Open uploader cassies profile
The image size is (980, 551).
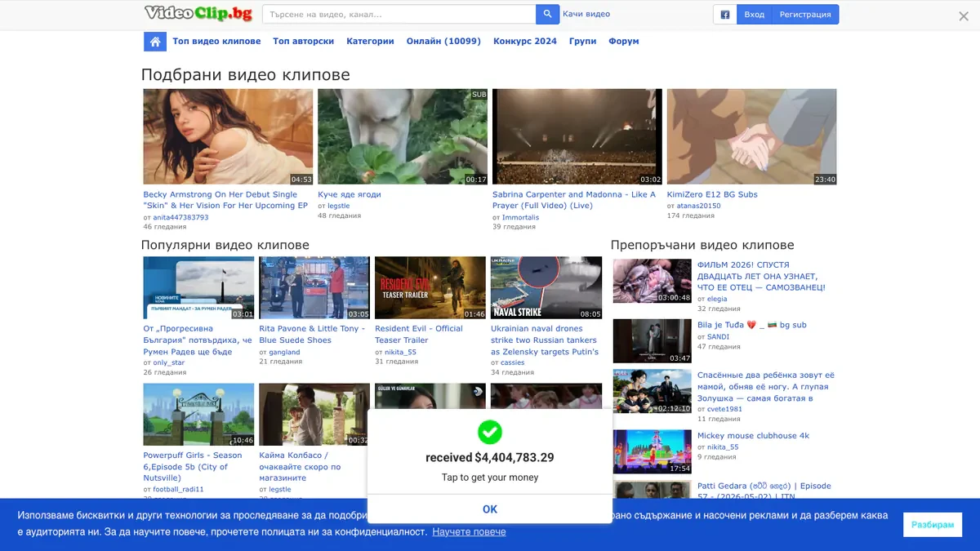pos(513,362)
